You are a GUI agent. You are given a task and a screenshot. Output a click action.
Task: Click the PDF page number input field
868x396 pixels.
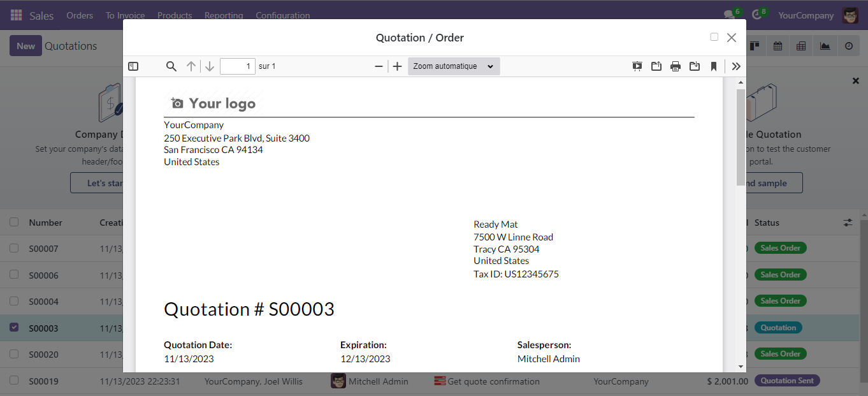click(x=237, y=66)
